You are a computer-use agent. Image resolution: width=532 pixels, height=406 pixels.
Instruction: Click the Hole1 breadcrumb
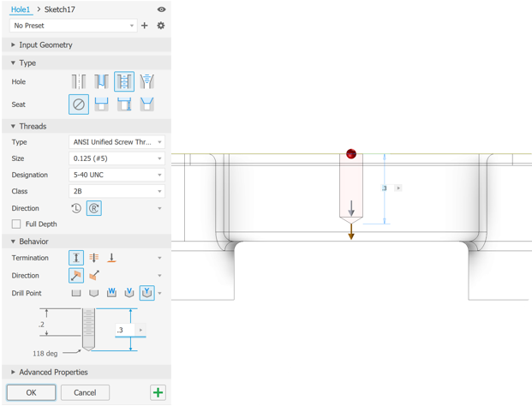pyautogui.click(x=21, y=9)
